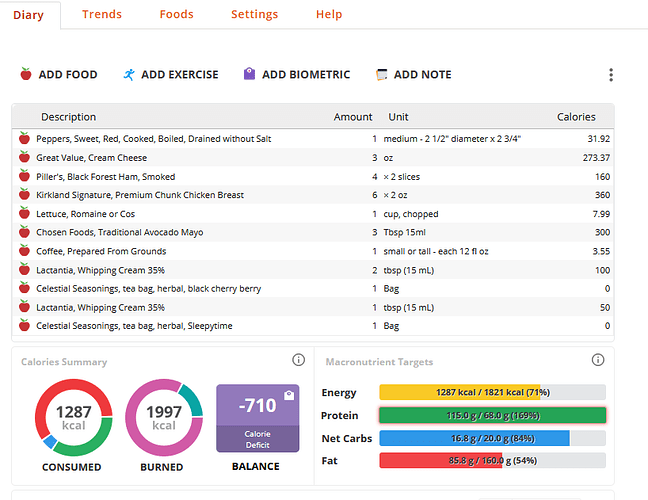Image resolution: width=648 pixels, height=500 pixels.
Task: Click the lock icon on Calorie Deficit box
Action: tap(289, 395)
